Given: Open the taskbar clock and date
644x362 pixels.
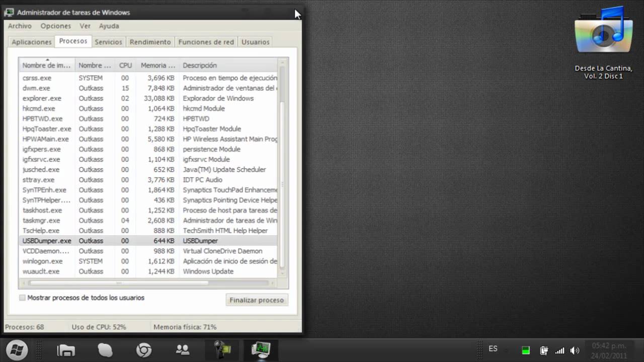Looking at the screenshot, I should pyautogui.click(x=609, y=350).
